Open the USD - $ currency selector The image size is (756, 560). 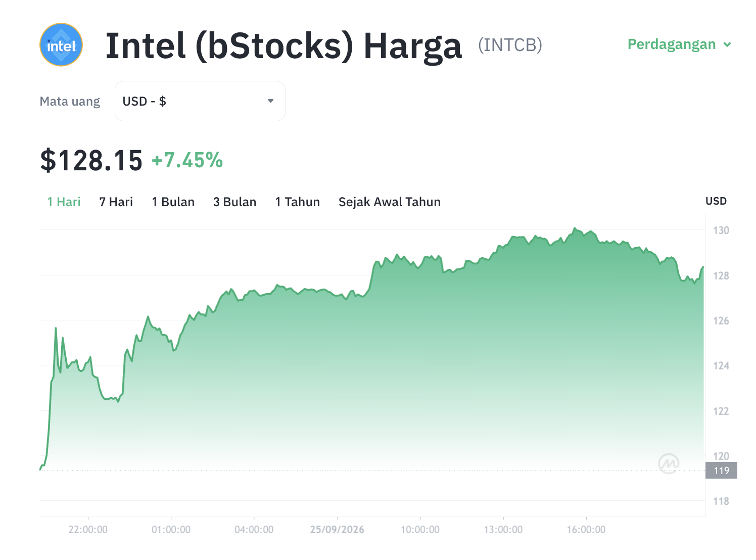click(200, 101)
